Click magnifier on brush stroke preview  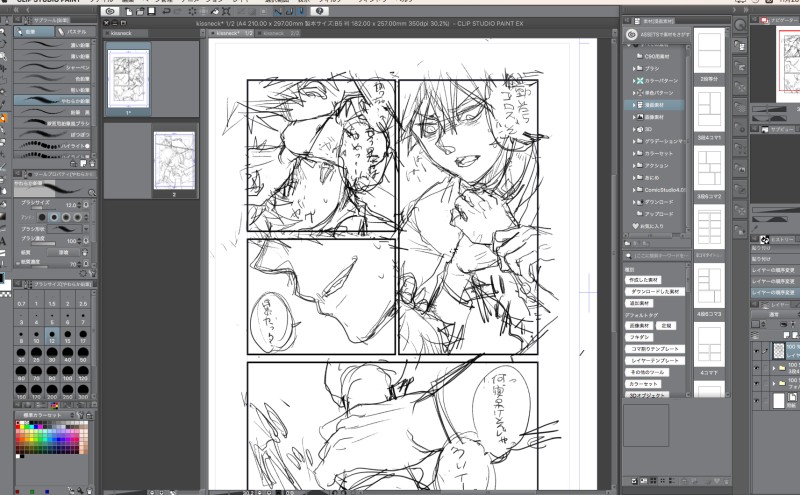click(92, 192)
